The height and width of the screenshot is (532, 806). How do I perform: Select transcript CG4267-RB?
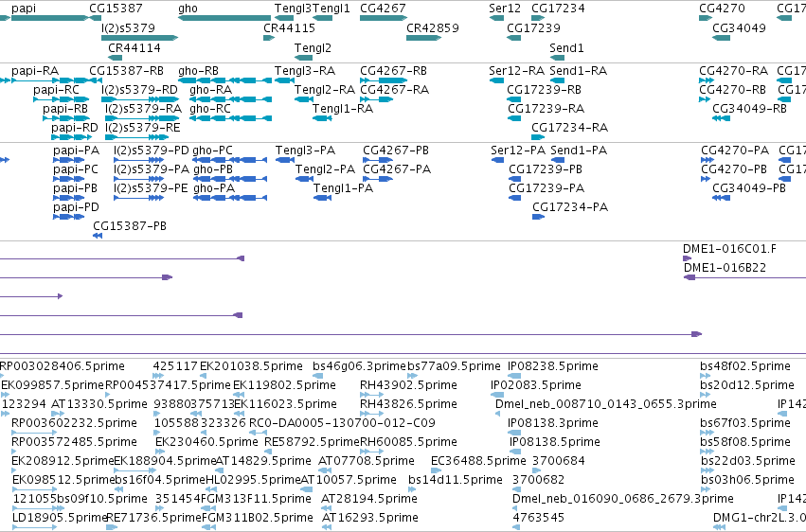click(x=394, y=70)
